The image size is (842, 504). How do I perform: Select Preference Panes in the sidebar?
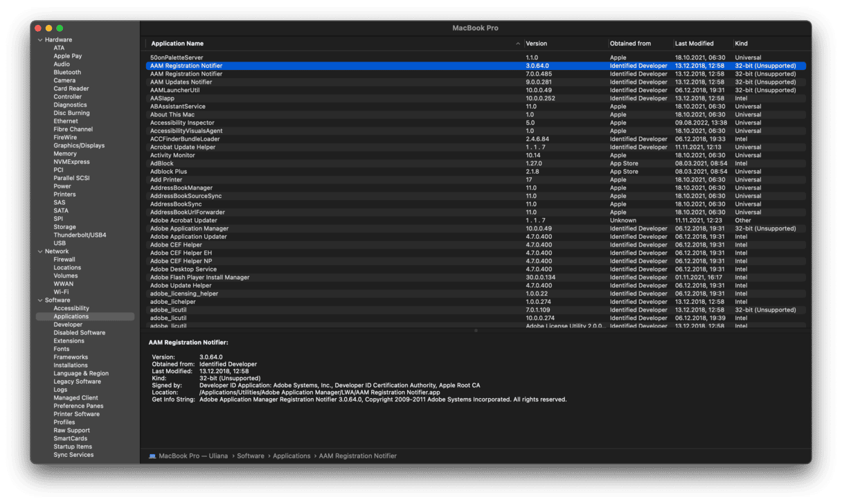coord(78,406)
